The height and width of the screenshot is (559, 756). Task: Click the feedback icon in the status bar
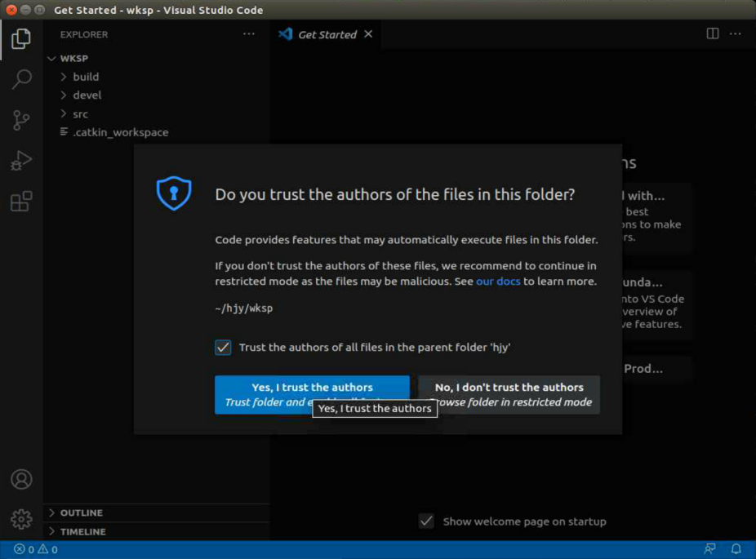(x=709, y=549)
